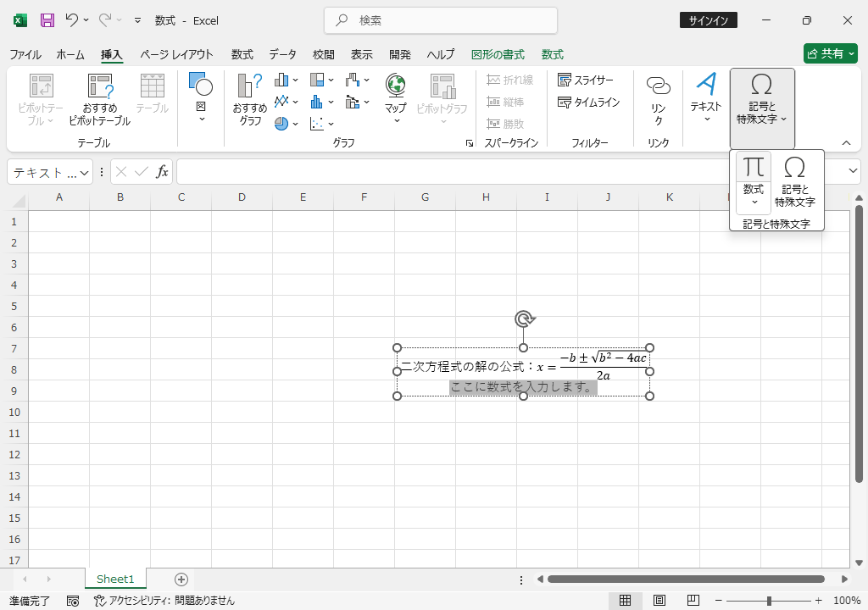Image resolution: width=868 pixels, height=610 pixels.
Task: Collapse the ribbon with the chevron
Action: click(847, 143)
